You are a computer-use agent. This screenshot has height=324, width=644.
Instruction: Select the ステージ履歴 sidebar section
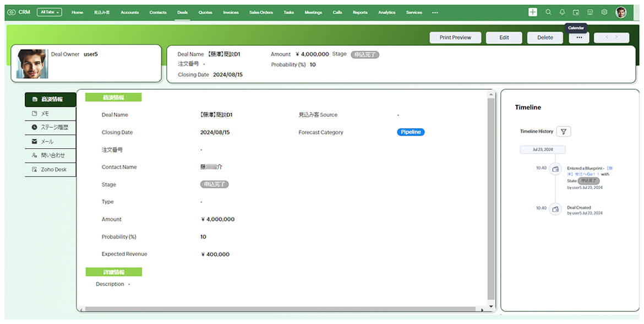point(51,127)
